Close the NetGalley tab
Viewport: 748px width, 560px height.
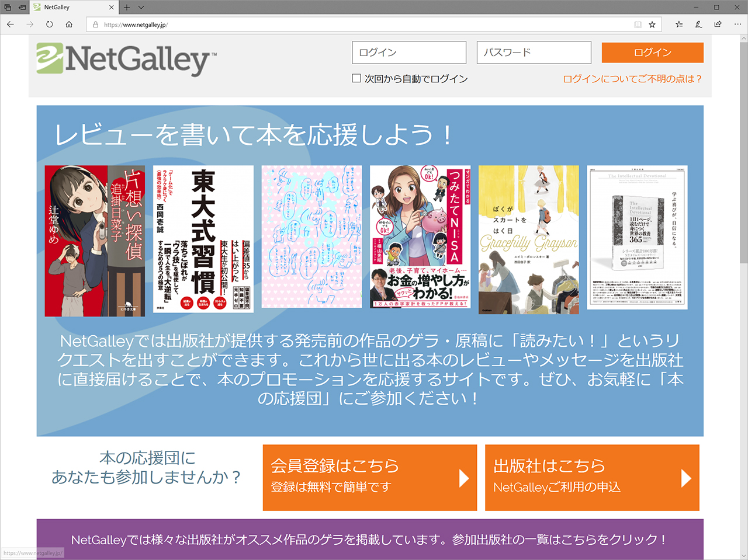coord(112,8)
